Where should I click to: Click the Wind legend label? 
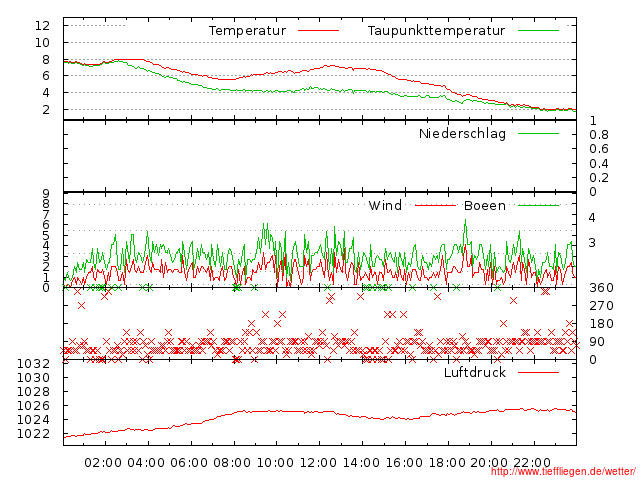pos(385,205)
